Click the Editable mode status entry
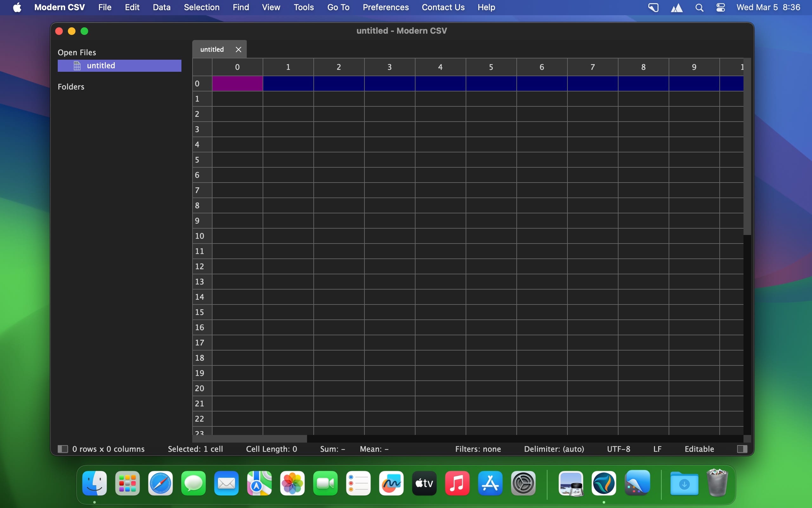The image size is (812, 508). point(699,449)
